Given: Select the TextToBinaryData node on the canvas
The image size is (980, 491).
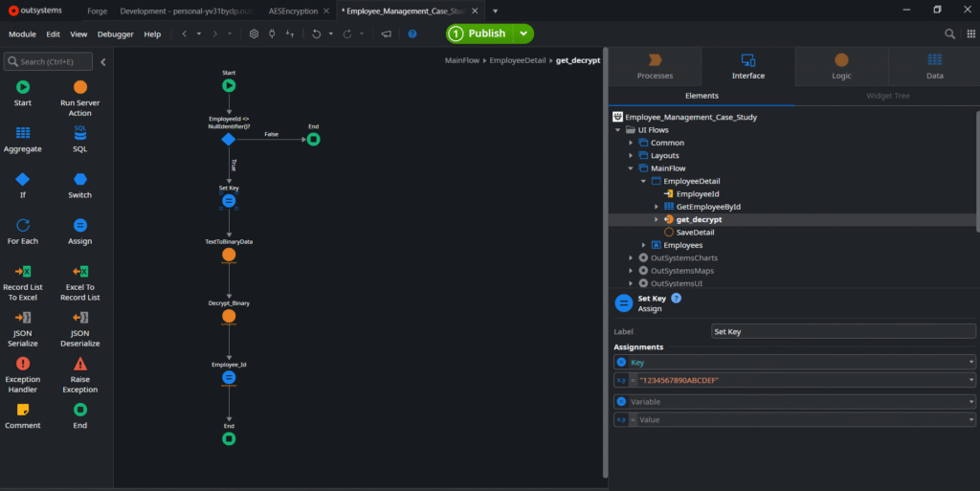Looking at the screenshot, I should pyautogui.click(x=229, y=255).
